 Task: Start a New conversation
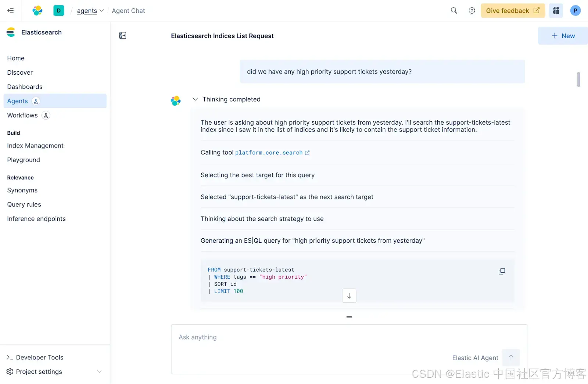click(563, 36)
